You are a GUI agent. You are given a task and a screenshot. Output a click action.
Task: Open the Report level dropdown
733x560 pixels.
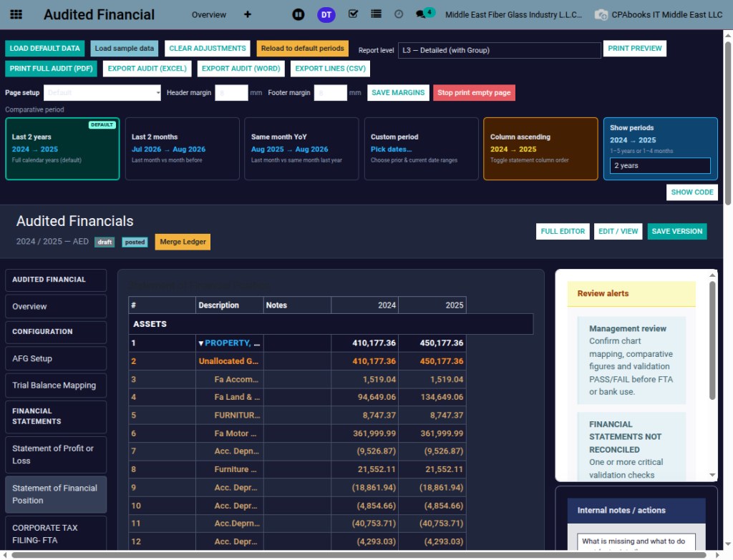click(x=499, y=50)
